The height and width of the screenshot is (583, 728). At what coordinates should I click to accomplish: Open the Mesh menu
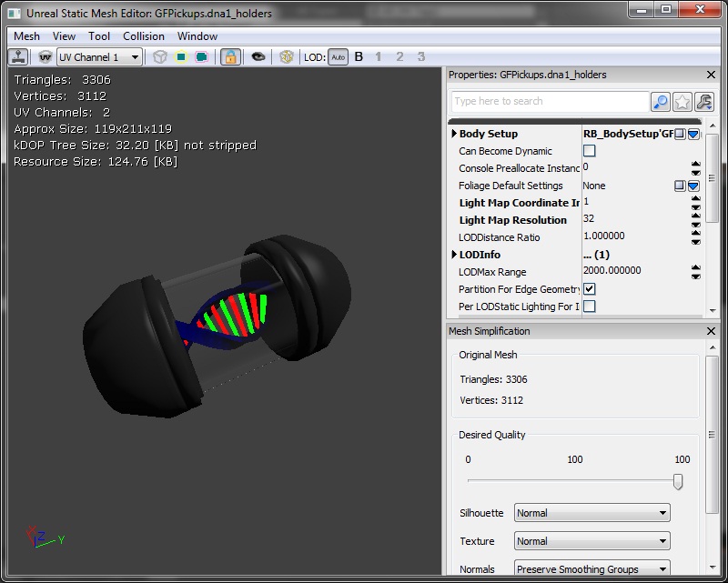(26, 36)
